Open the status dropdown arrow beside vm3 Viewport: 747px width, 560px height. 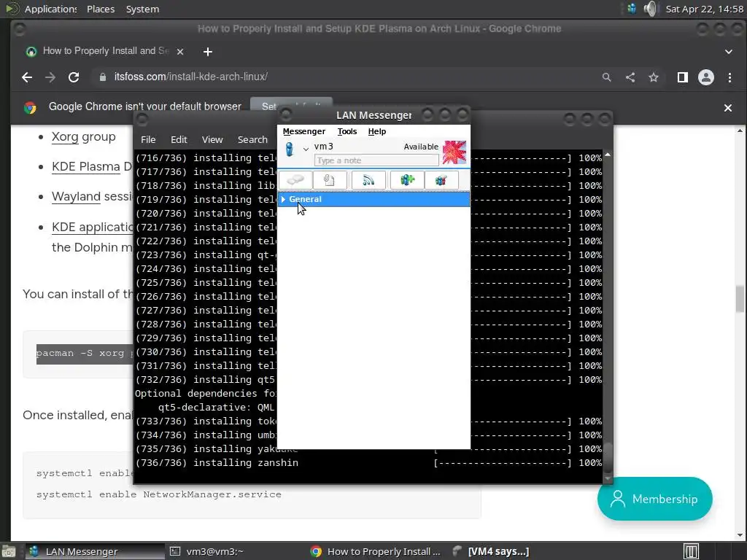306,149
